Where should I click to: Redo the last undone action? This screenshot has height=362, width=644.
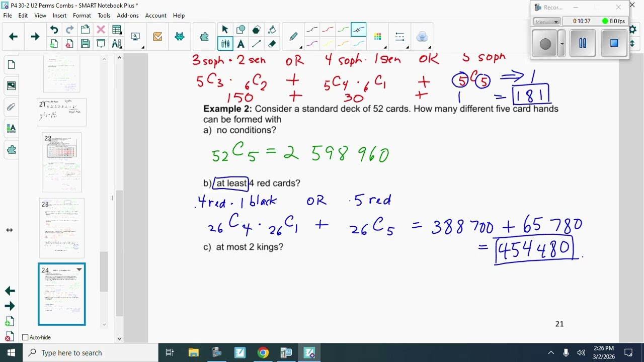click(x=69, y=30)
